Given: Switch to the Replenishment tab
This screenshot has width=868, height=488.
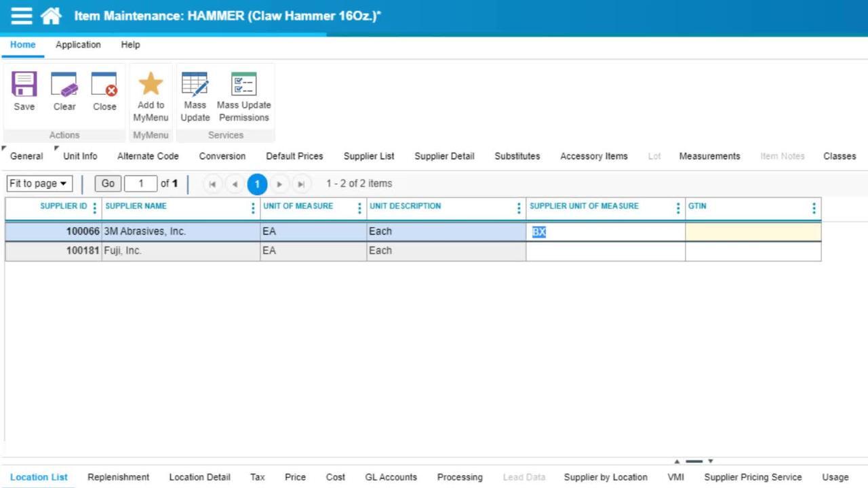Looking at the screenshot, I should point(118,477).
